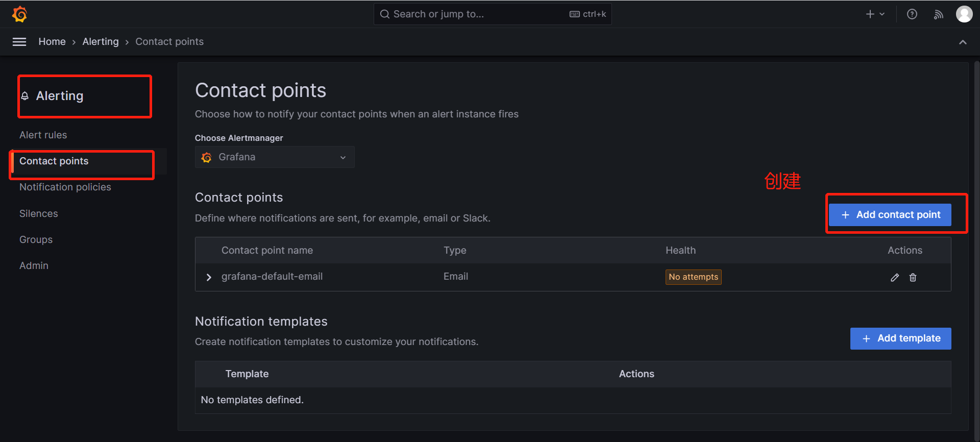The image size is (980, 442).
Task: Click the Grafana logo icon
Action: (x=19, y=14)
